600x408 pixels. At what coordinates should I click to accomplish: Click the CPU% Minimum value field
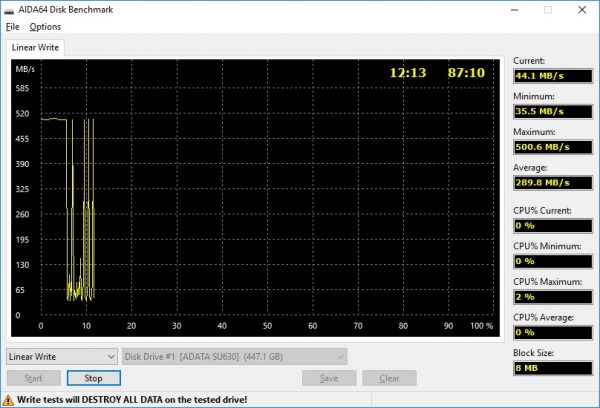[x=553, y=261]
